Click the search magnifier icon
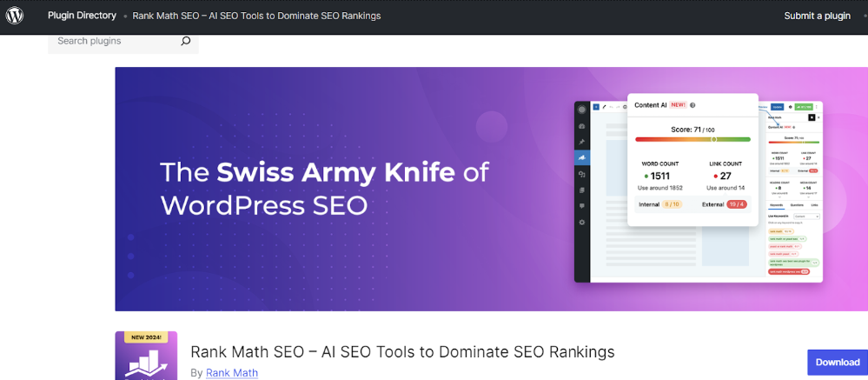The height and width of the screenshot is (380, 868). click(185, 41)
